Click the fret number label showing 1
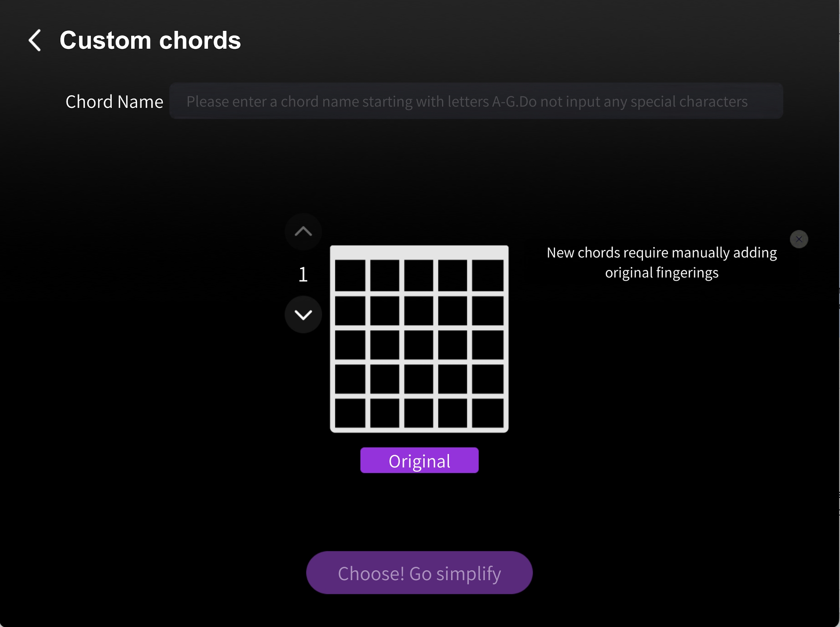 (x=303, y=274)
